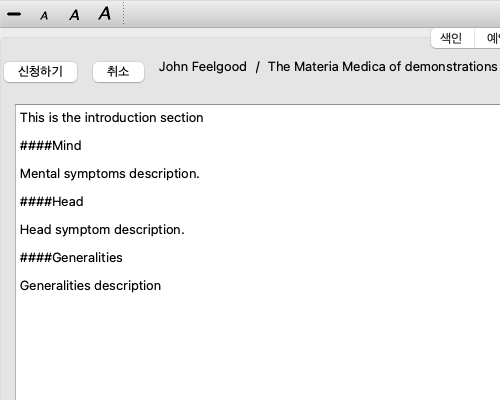Click the slash between author and title
500x400 pixels.
257,67
